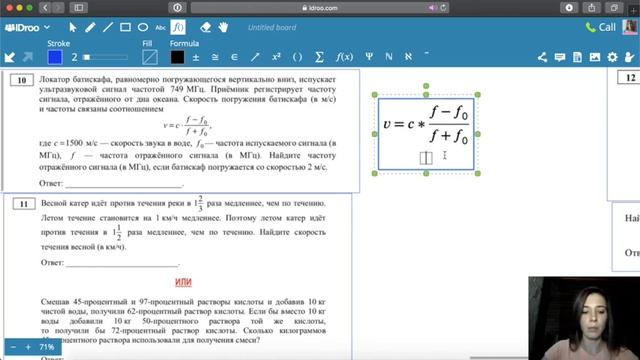Toggle the Safari sidebar button

(x=79, y=8)
